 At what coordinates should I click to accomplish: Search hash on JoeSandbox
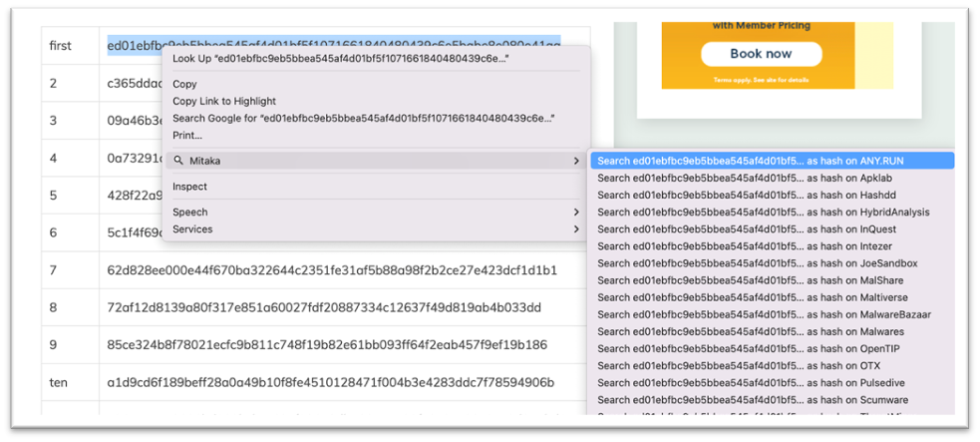757,263
